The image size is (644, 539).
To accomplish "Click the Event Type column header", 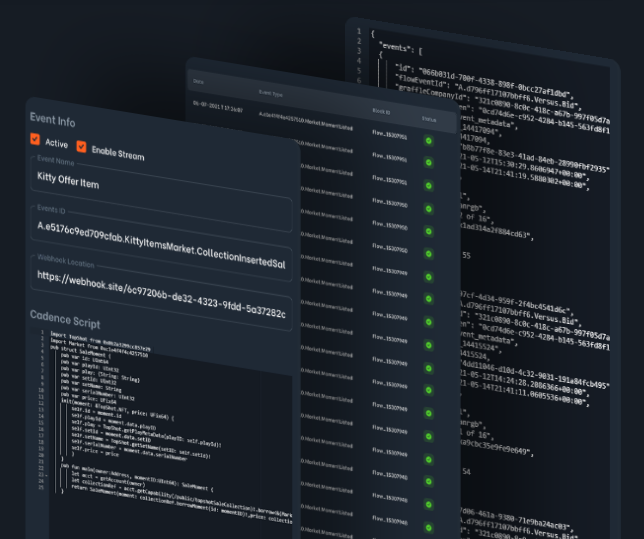I will click(271, 92).
